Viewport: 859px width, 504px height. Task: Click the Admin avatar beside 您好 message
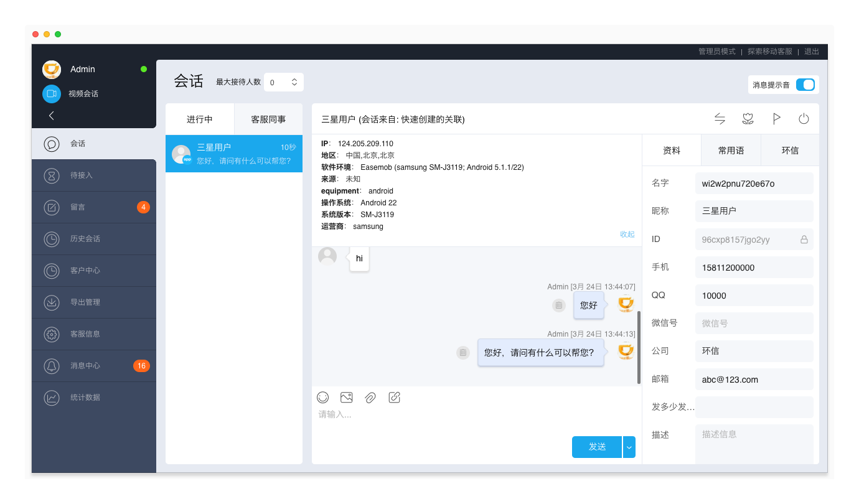[626, 304]
